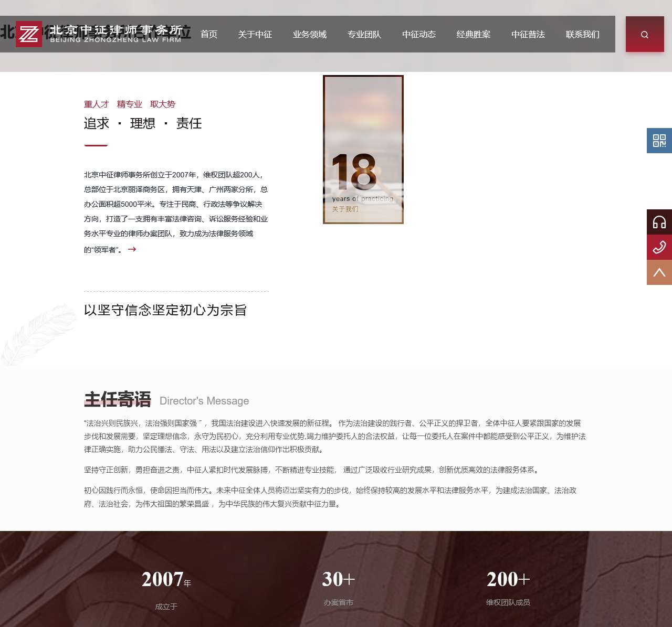
Task: Open the 业务领域 navigation item
Action: (x=310, y=34)
